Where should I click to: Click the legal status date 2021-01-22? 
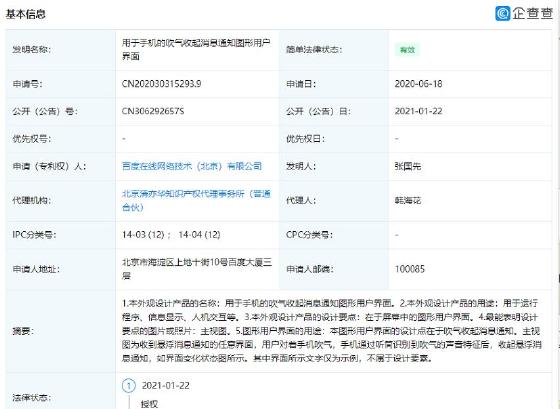pyautogui.click(x=166, y=385)
